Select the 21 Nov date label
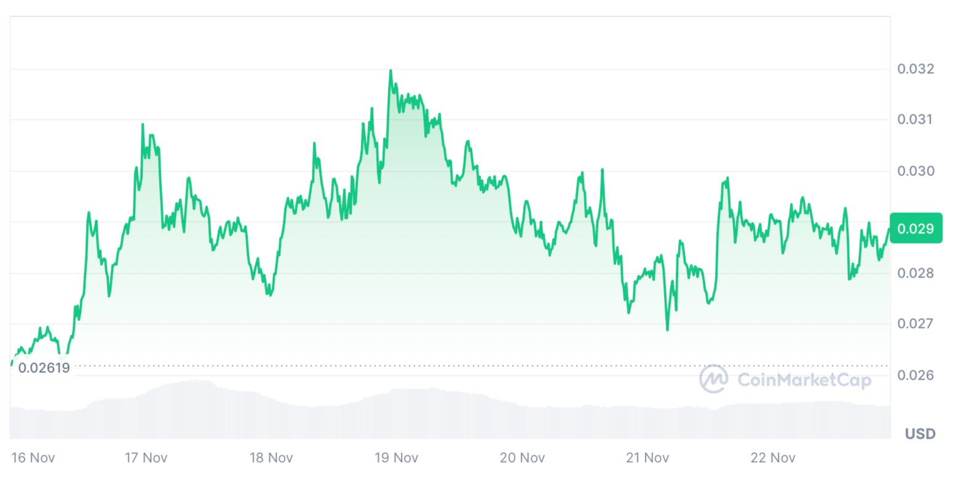Screen dimensions: 980x491 pyautogui.click(x=647, y=458)
